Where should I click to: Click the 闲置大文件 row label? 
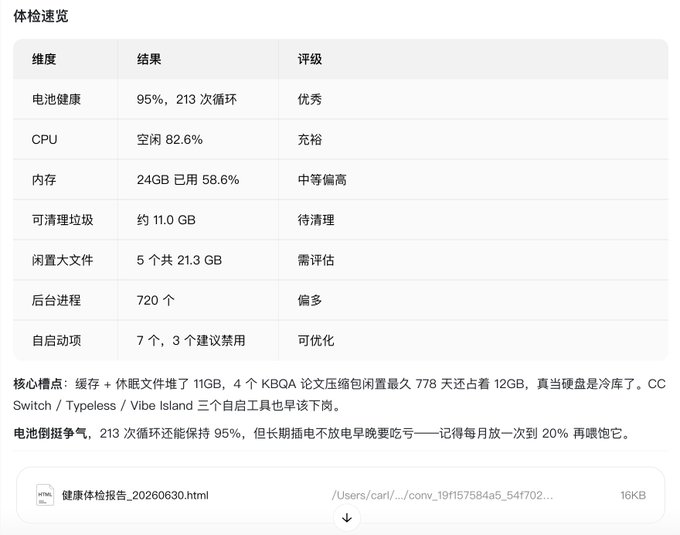pos(62,260)
